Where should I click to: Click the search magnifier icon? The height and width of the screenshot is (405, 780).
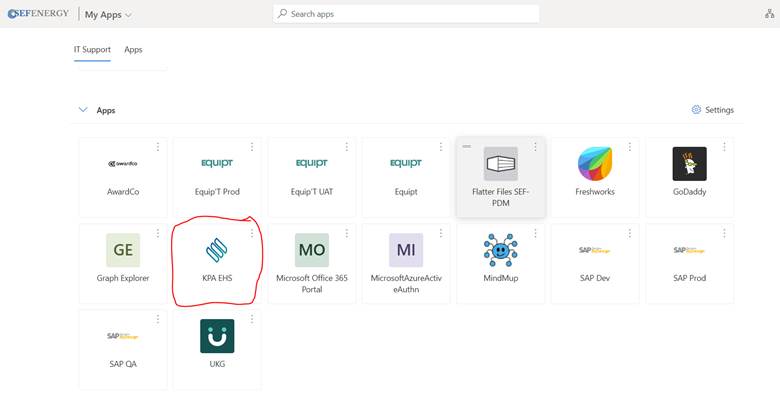(x=283, y=13)
